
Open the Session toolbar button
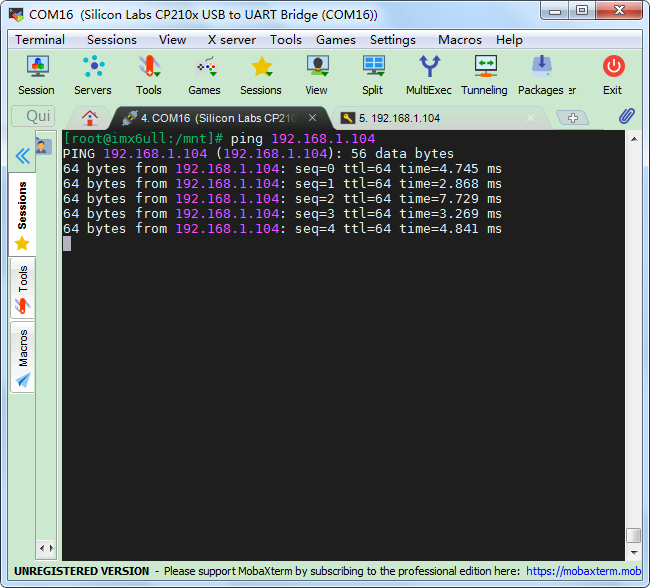pos(36,75)
